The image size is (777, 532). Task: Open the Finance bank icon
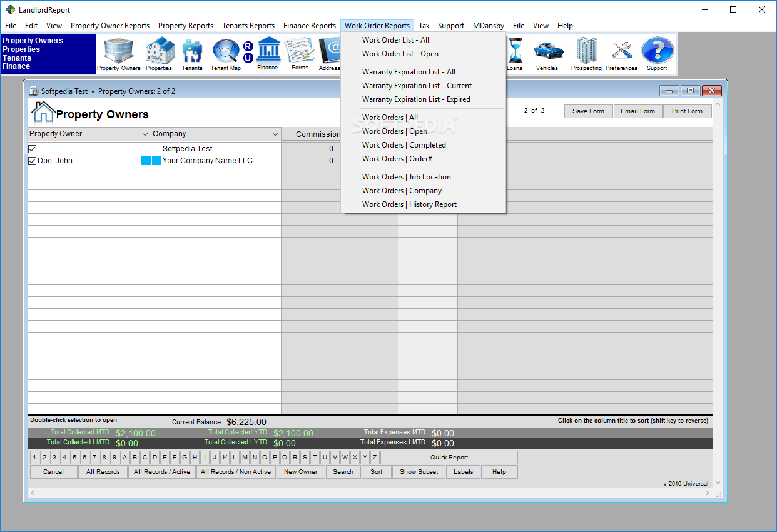[268, 53]
